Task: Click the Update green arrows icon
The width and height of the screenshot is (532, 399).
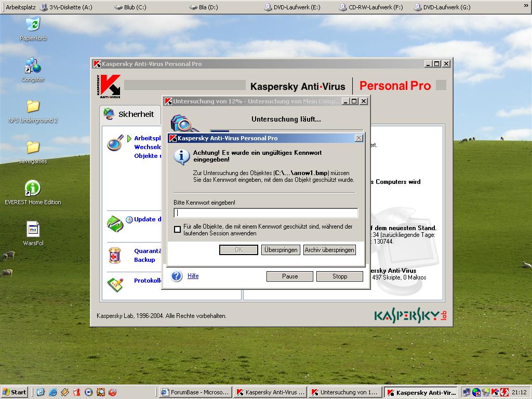Action: tap(115, 224)
